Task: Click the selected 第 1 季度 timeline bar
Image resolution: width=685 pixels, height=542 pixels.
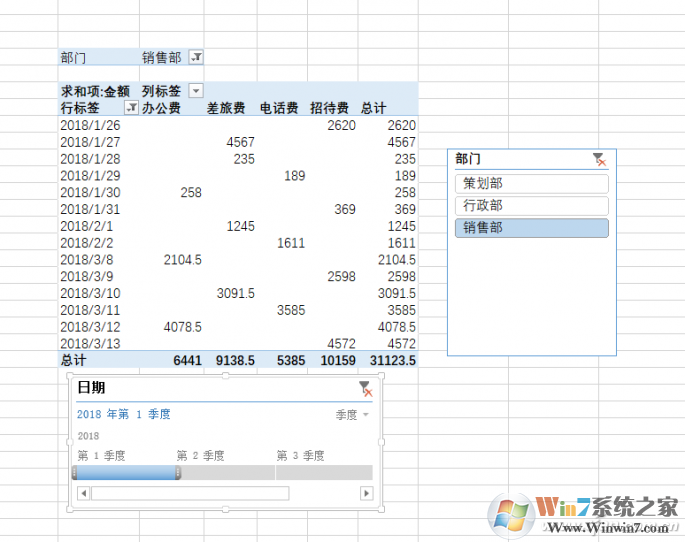Action: click(x=126, y=473)
